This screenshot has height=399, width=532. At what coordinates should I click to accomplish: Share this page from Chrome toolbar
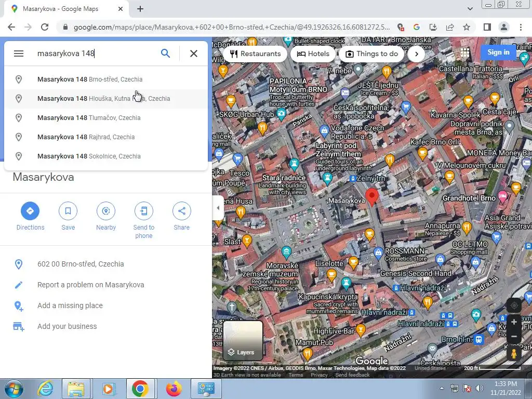450,27
